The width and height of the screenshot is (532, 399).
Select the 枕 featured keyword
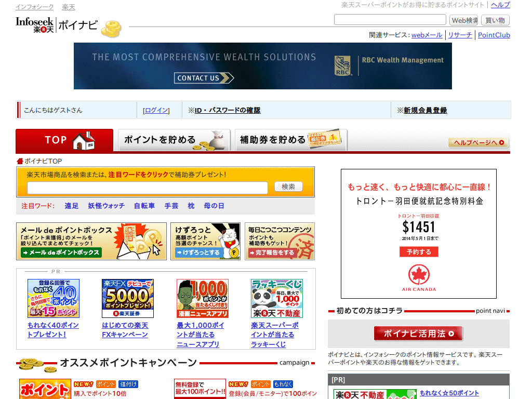coord(191,206)
